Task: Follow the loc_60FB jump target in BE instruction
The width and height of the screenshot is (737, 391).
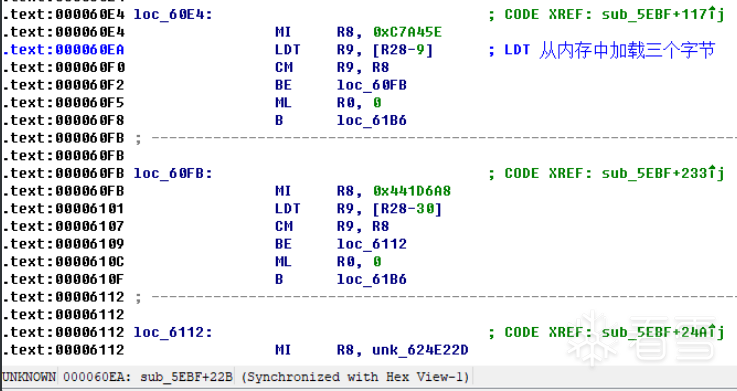Action: tap(372, 85)
